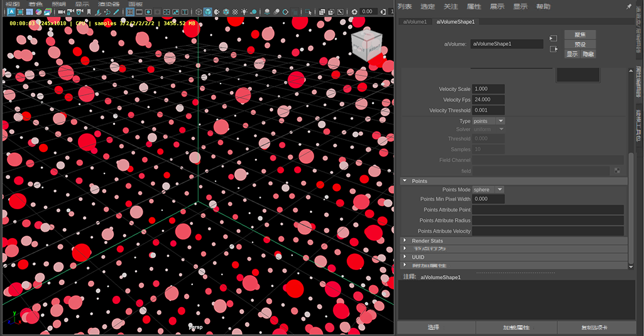
Task: Click the exposure aperture icon
Action: pyautogui.click(x=354, y=12)
